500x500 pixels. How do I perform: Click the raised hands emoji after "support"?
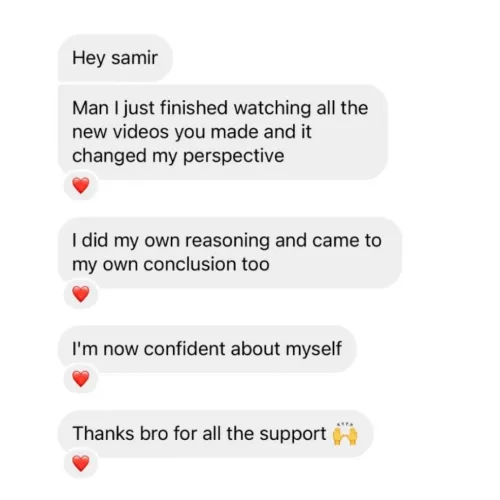point(345,434)
